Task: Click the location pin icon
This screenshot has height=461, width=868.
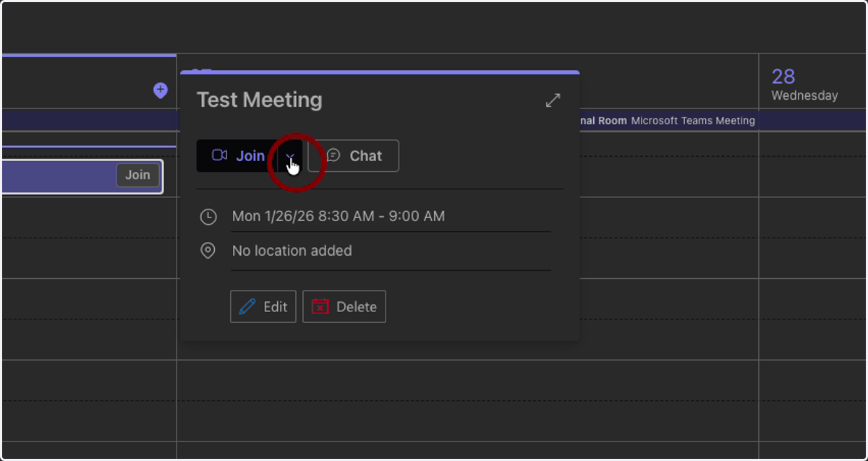Action: pyautogui.click(x=208, y=251)
